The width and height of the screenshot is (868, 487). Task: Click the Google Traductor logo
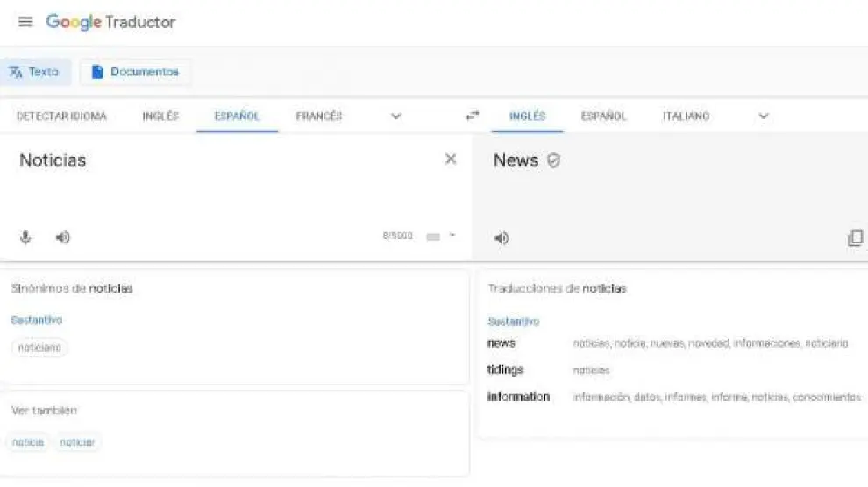110,22
